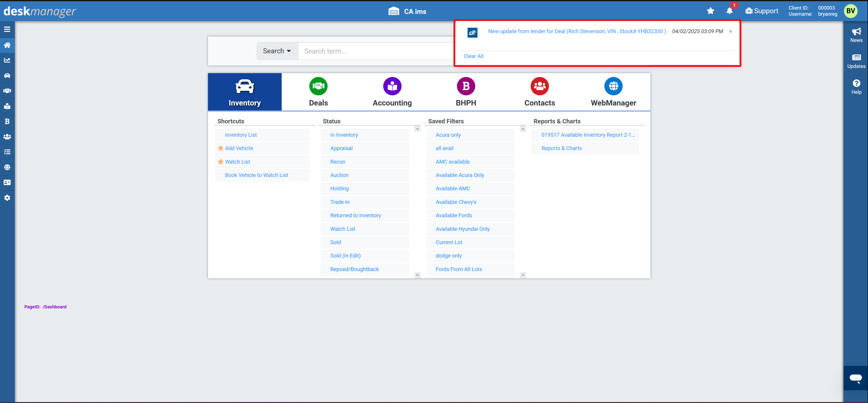Open the 019517 Available Inventory Report
This screenshot has width=868, height=403.
click(x=585, y=135)
